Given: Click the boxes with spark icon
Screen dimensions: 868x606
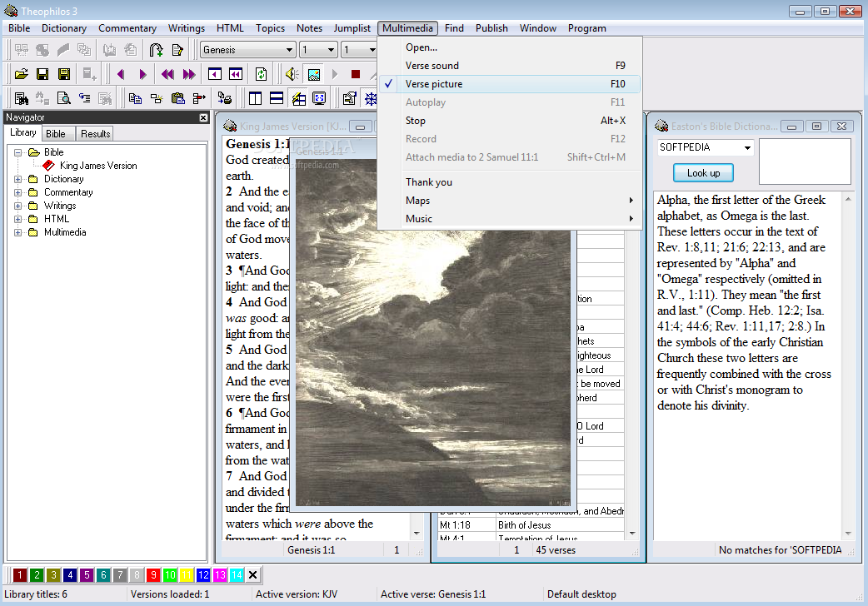Looking at the screenshot, I should [x=157, y=98].
